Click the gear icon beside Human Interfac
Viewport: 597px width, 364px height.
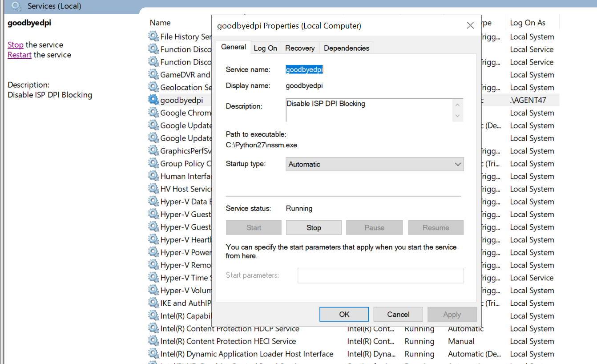[x=153, y=176]
